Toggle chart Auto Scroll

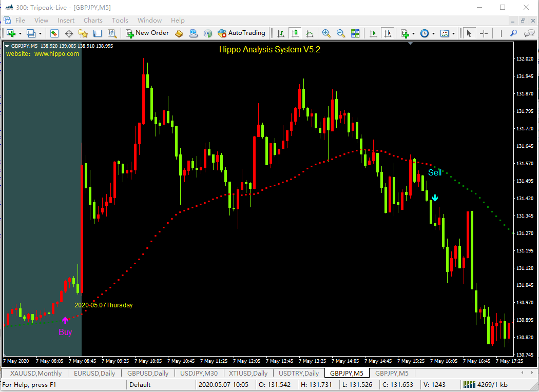373,33
